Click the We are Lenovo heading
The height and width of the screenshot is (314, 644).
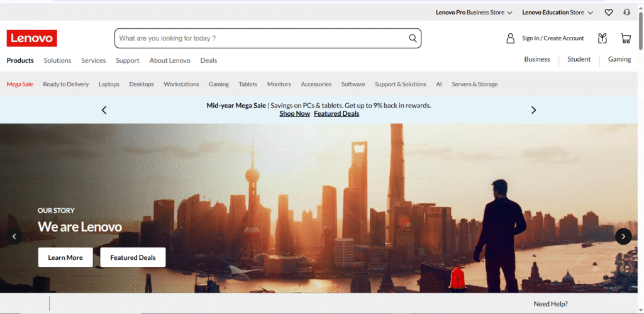coord(80,227)
